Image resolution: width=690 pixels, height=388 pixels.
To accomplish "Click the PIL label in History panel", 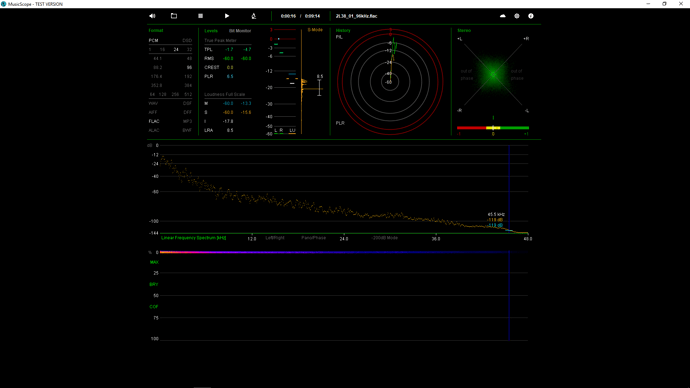I will tap(339, 37).
